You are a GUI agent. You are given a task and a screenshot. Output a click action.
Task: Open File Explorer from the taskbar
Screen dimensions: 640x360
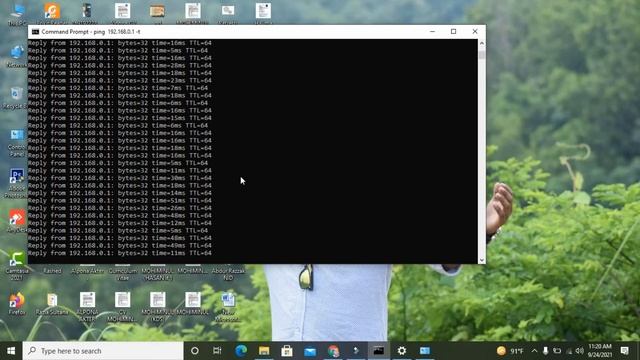(264, 351)
